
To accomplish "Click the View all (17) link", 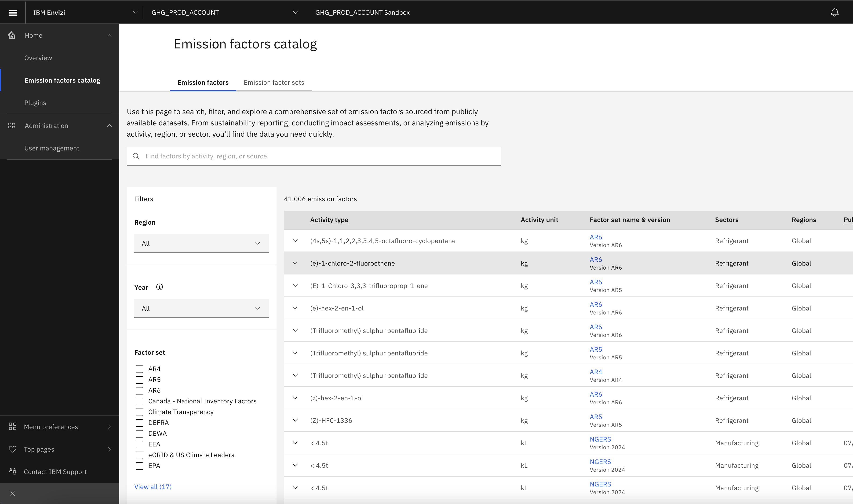I will [153, 486].
